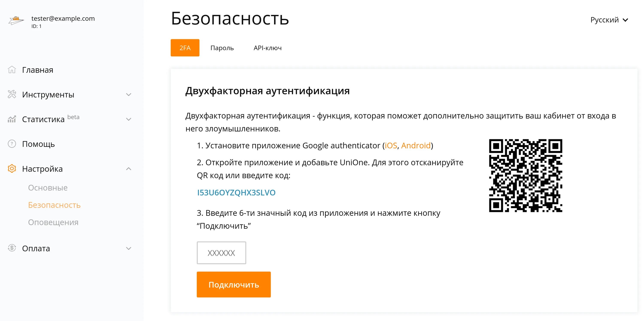Click the paper plane account logo
644x321 pixels.
click(16, 21)
